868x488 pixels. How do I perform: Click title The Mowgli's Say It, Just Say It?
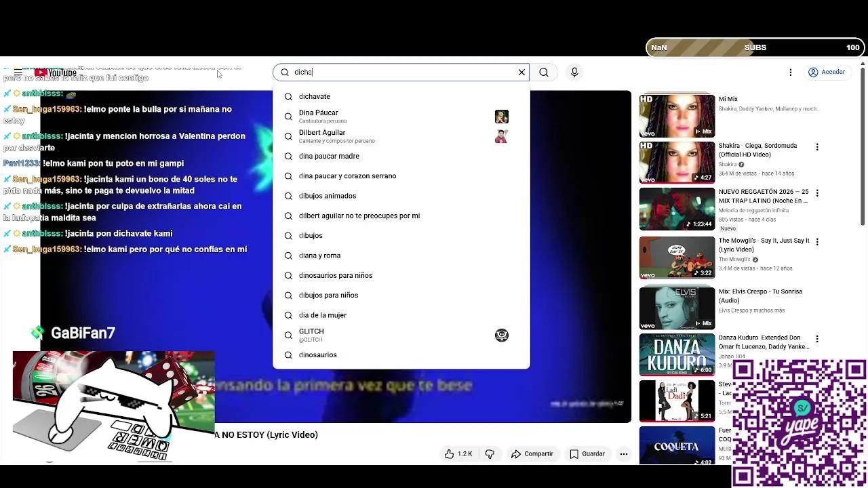click(764, 245)
